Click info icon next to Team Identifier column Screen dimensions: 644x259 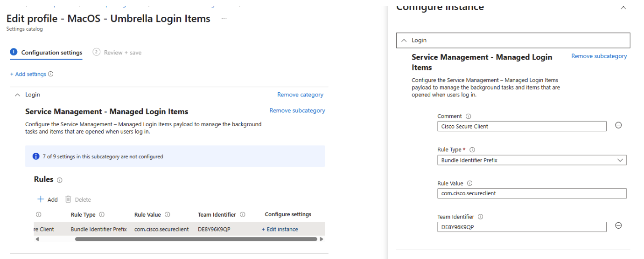pyautogui.click(x=243, y=215)
